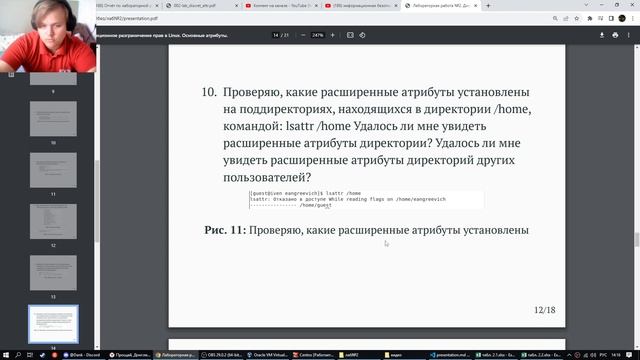The width and height of the screenshot is (640, 360).
Task: Select the highlighted page 14 thumbnail
Action: (x=53, y=324)
